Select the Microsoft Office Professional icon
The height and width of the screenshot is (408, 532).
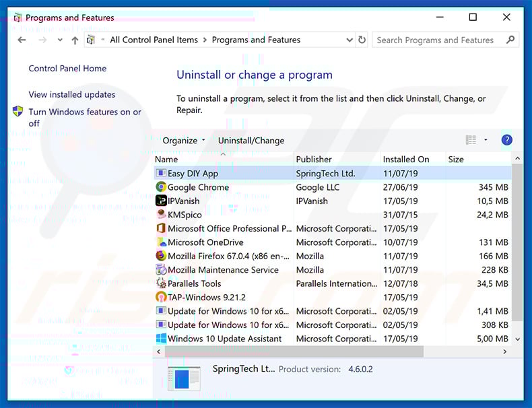coord(161,228)
